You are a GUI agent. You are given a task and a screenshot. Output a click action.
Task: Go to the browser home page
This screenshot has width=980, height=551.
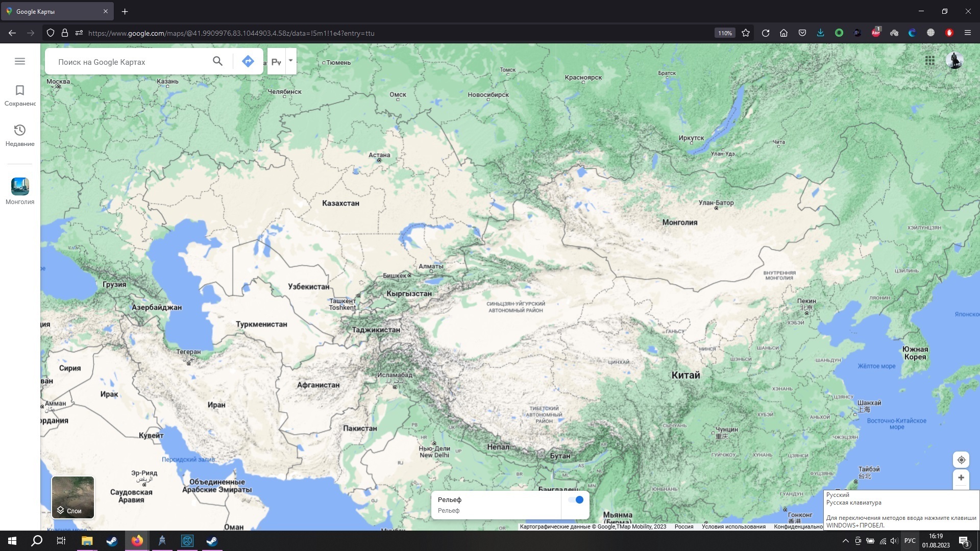pos(784,33)
